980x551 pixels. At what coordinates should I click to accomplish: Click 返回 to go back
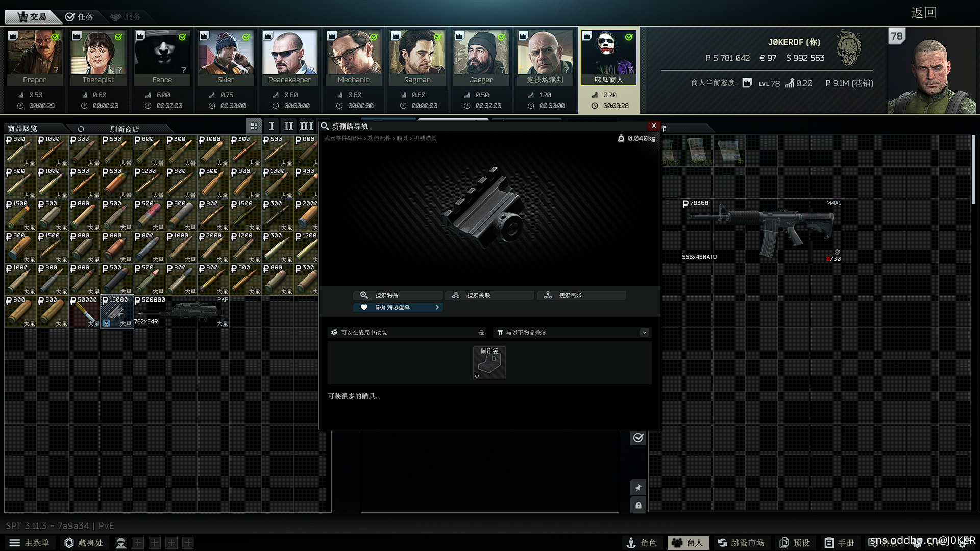click(924, 13)
